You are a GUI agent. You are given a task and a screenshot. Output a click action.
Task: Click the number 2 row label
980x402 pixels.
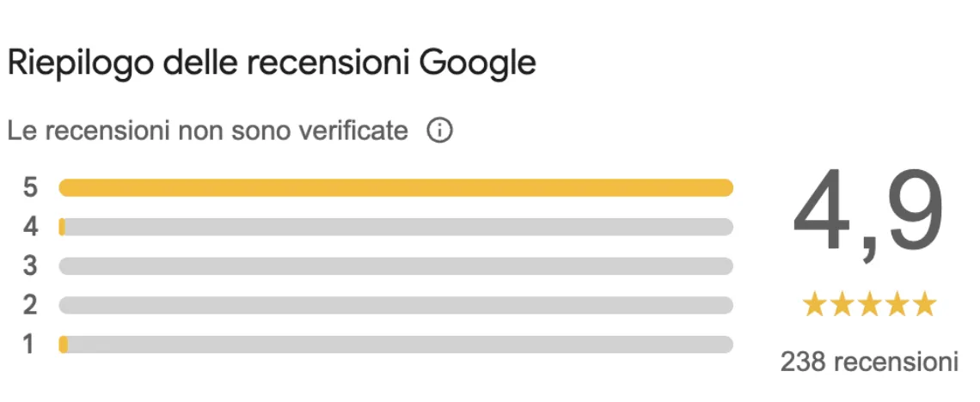click(x=30, y=305)
